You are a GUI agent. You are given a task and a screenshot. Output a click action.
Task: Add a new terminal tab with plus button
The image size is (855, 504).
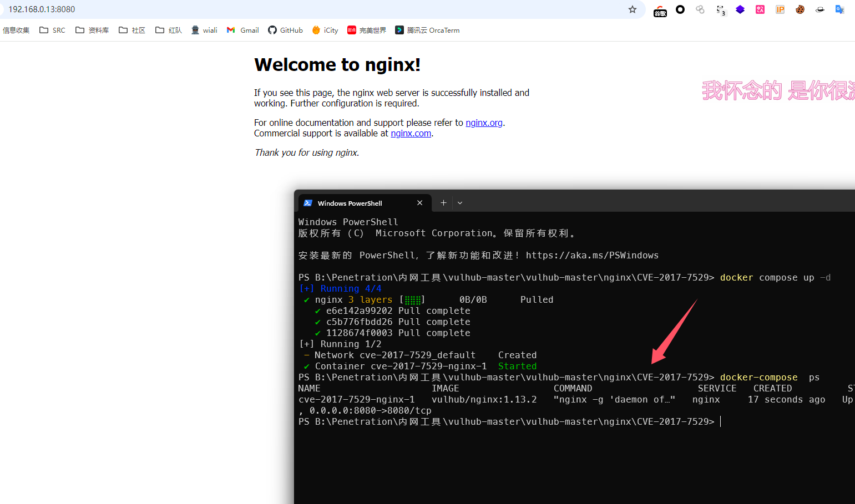pos(443,203)
